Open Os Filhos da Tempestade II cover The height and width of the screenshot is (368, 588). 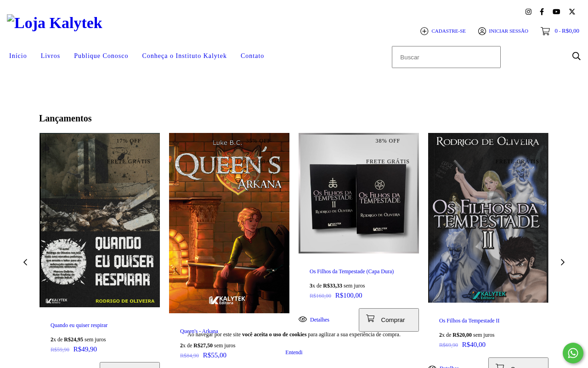tap(488, 218)
